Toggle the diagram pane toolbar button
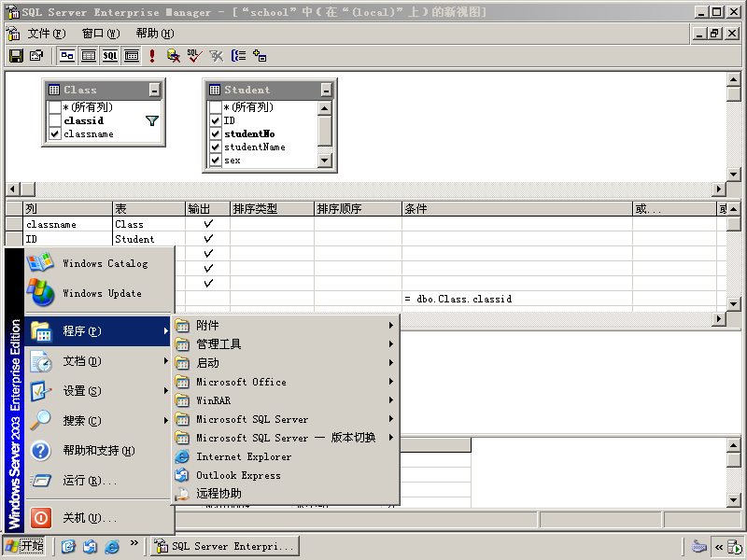 (67, 56)
